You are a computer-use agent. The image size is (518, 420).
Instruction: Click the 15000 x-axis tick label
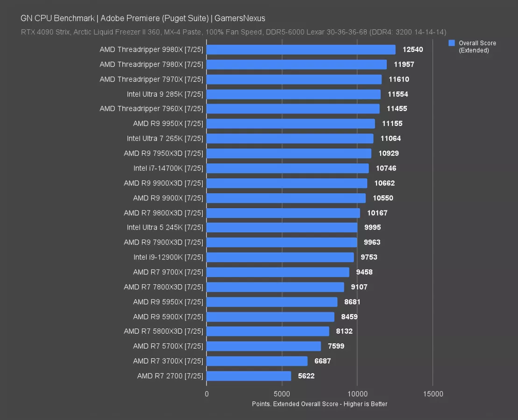[x=433, y=394]
